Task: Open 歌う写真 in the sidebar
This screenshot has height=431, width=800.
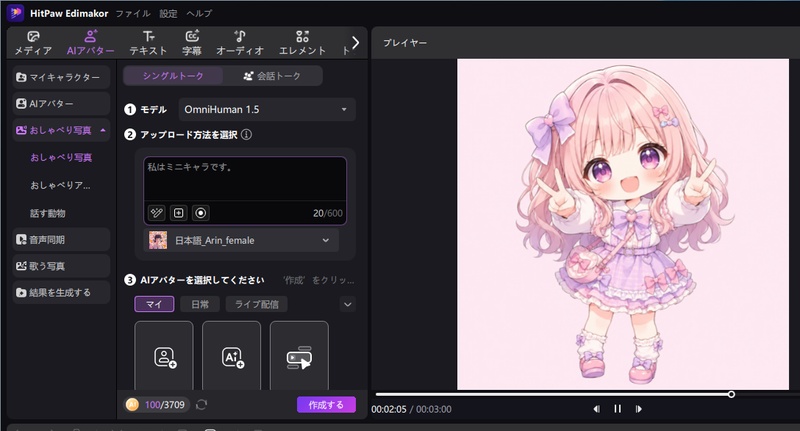Action: [61, 266]
